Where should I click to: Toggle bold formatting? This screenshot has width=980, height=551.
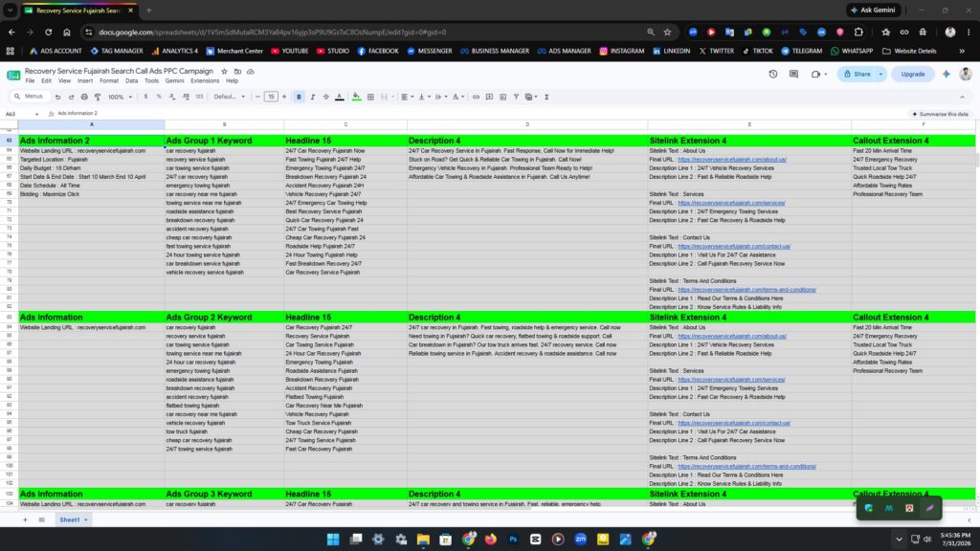click(299, 97)
